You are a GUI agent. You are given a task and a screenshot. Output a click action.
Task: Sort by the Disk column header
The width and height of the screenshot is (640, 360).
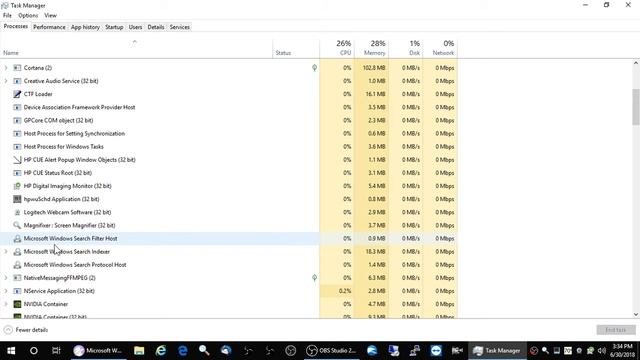[405, 48]
